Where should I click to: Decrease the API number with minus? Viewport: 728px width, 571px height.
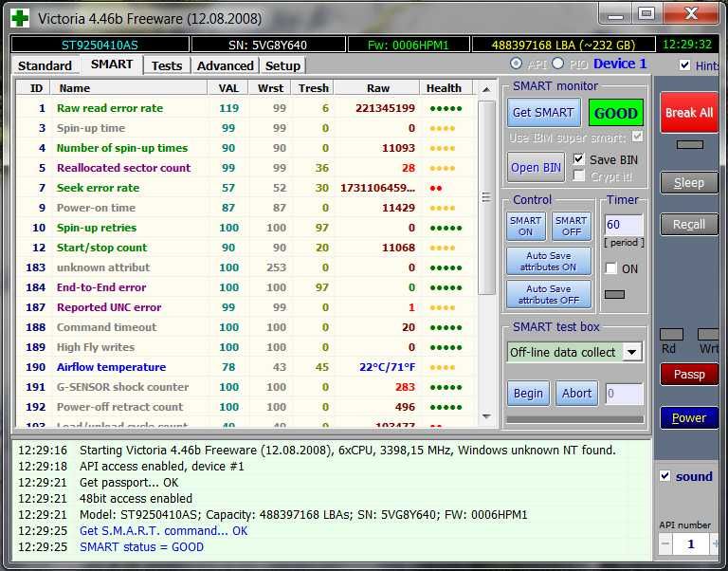pyautogui.click(x=665, y=543)
